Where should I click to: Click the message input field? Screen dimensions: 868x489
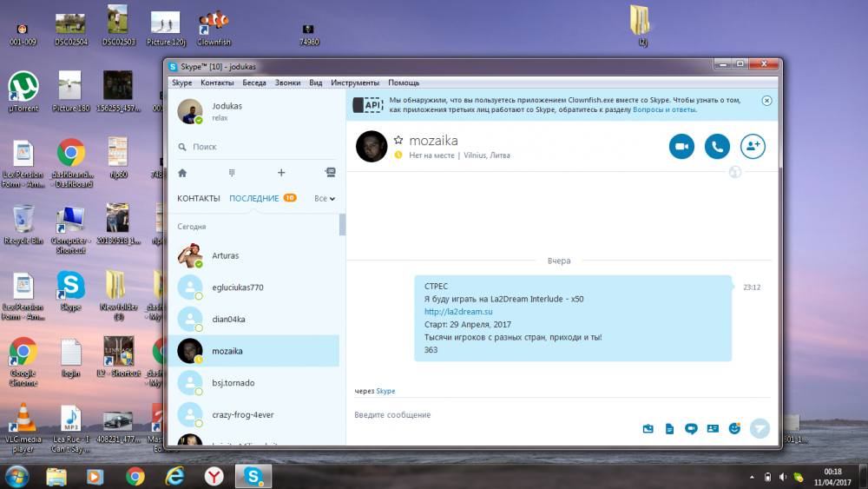coord(486,415)
